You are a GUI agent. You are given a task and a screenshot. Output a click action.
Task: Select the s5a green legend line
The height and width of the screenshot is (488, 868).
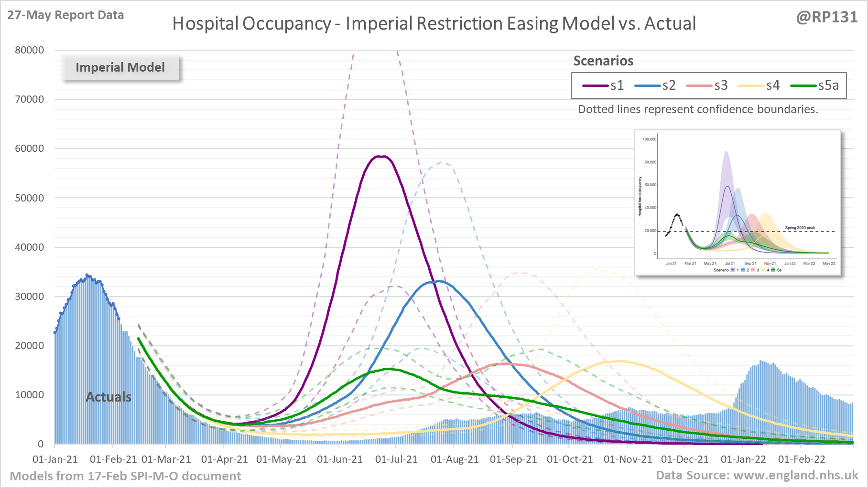804,86
